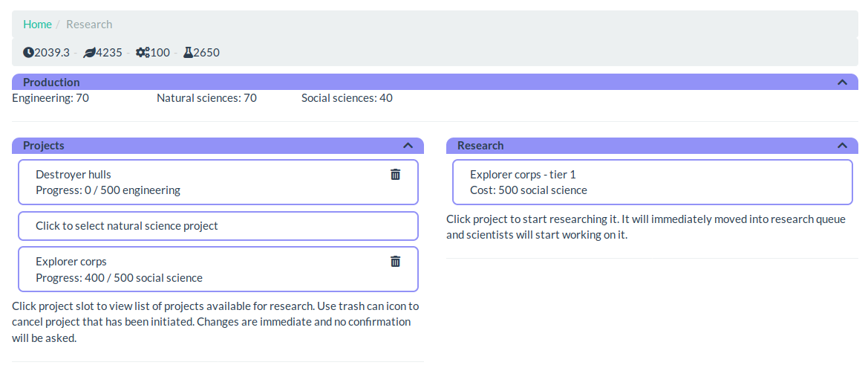Cancel Destroyer hulls project with trash icon
This screenshot has height=368, width=868.
[395, 175]
